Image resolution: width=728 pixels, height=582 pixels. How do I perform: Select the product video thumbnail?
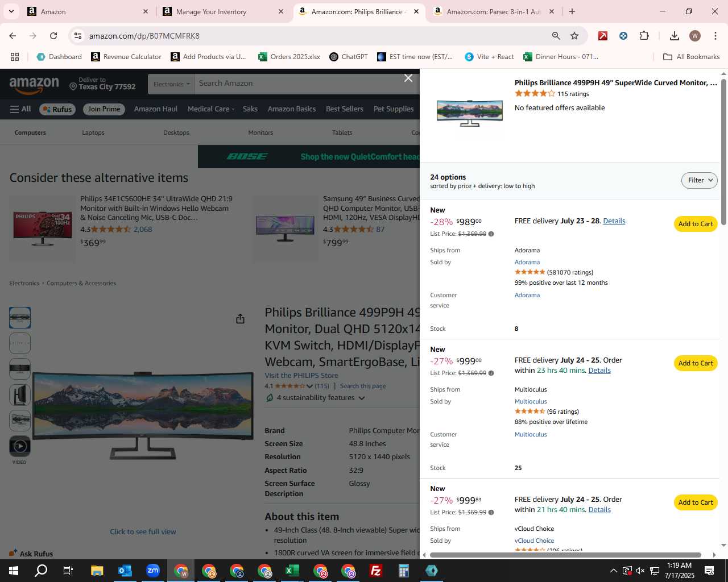(x=20, y=446)
